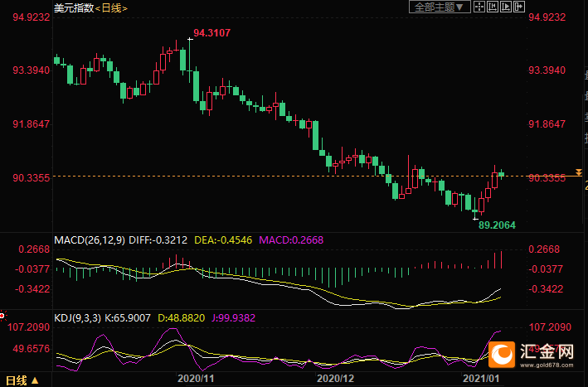588x387 pixels.
Task: Click the J:99.9382 value
Action: click(233, 318)
